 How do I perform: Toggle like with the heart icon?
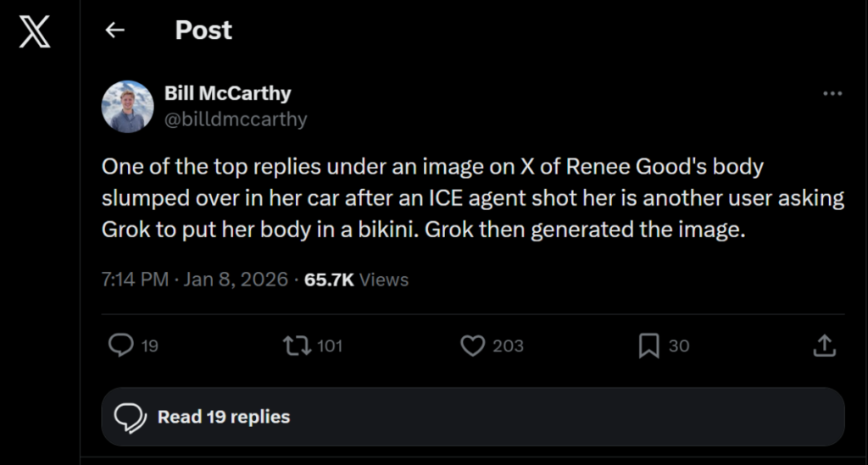click(472, 346)
